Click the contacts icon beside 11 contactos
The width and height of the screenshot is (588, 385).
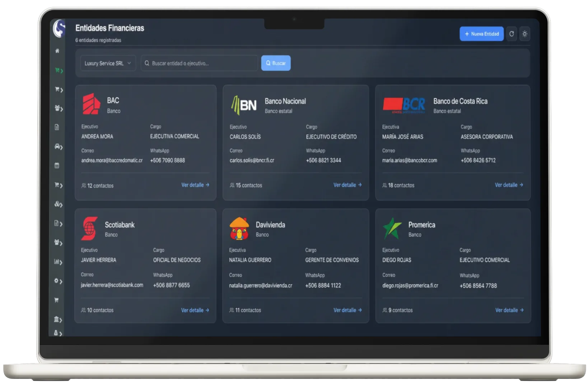point(232,310)
